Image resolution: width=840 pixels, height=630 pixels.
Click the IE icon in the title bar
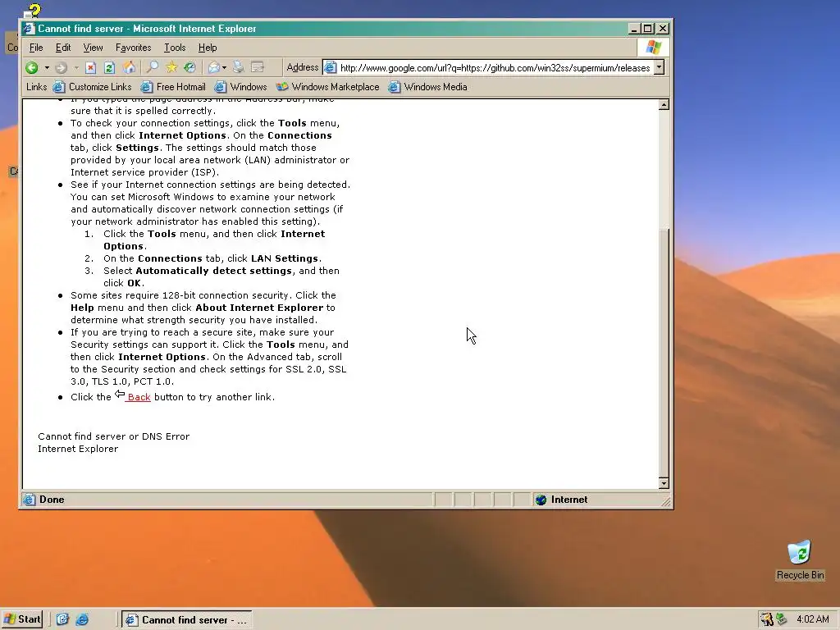(x=30, y=29)
